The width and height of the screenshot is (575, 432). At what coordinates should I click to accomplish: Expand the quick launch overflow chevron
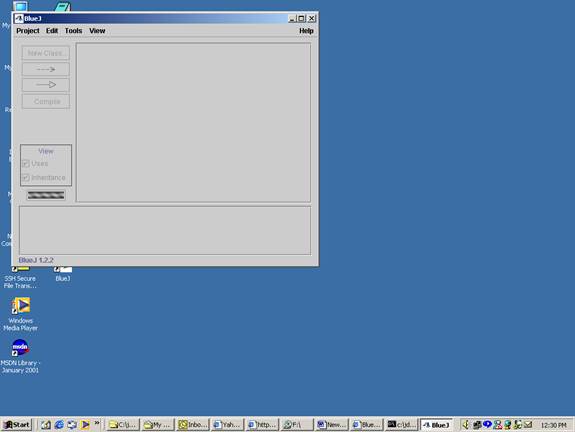(x=97, y=423)
